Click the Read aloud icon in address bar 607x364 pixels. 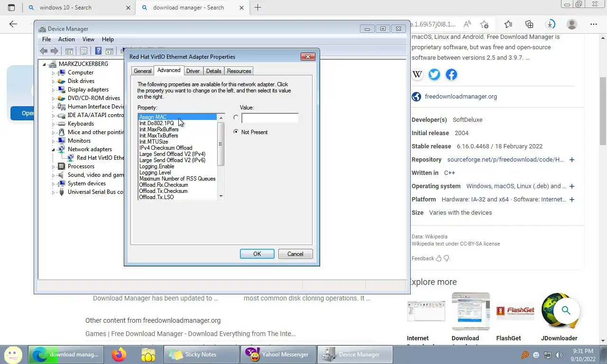[x=467, y=24]
